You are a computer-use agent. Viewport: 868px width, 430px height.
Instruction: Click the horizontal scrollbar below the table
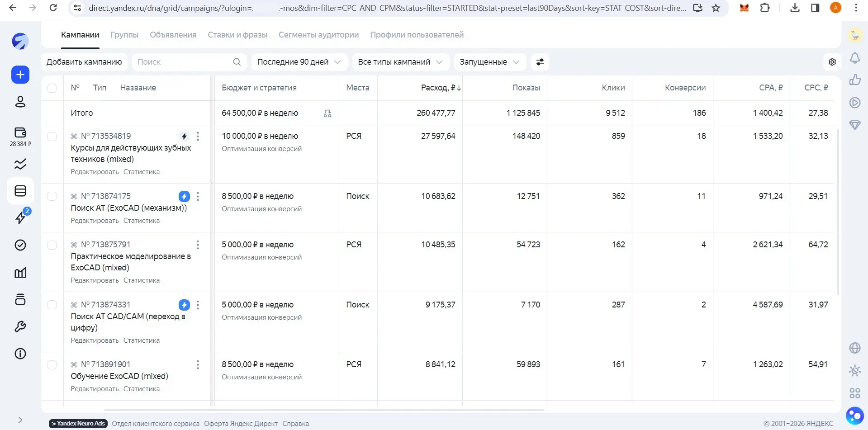(x=324, y=410)
